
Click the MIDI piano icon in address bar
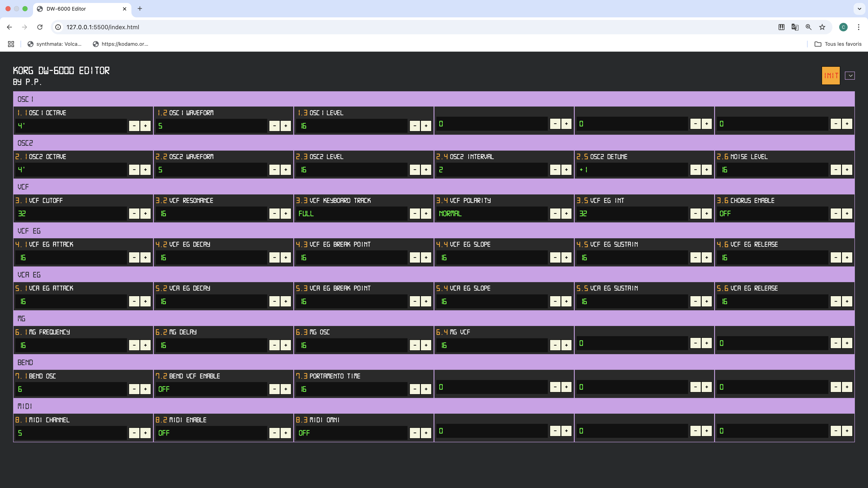point(781,27)
